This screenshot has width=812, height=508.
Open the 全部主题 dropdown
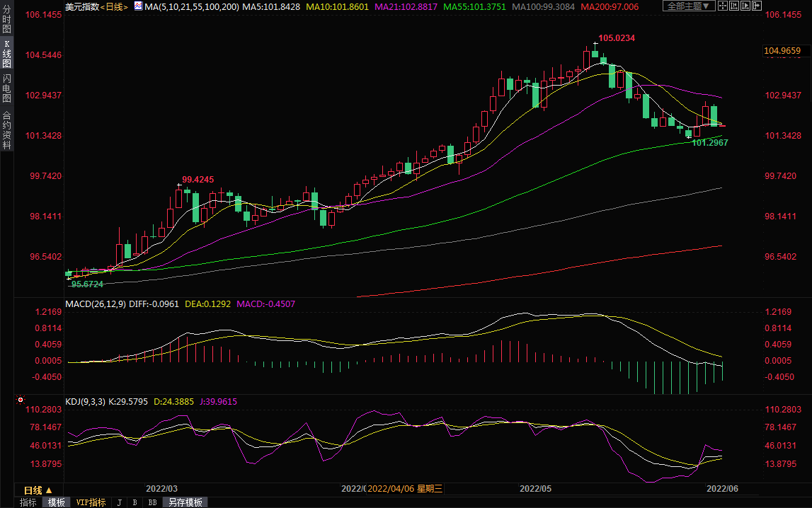689,6
